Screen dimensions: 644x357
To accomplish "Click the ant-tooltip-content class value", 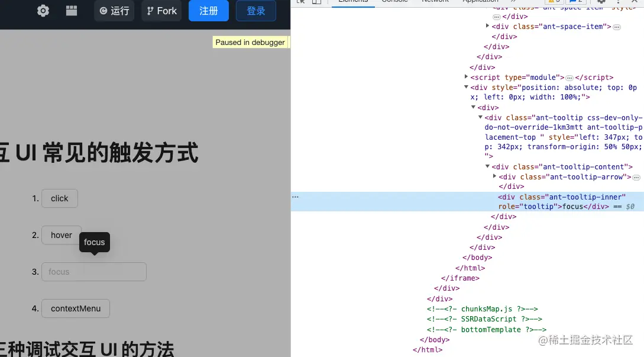I will coord(585,166).
